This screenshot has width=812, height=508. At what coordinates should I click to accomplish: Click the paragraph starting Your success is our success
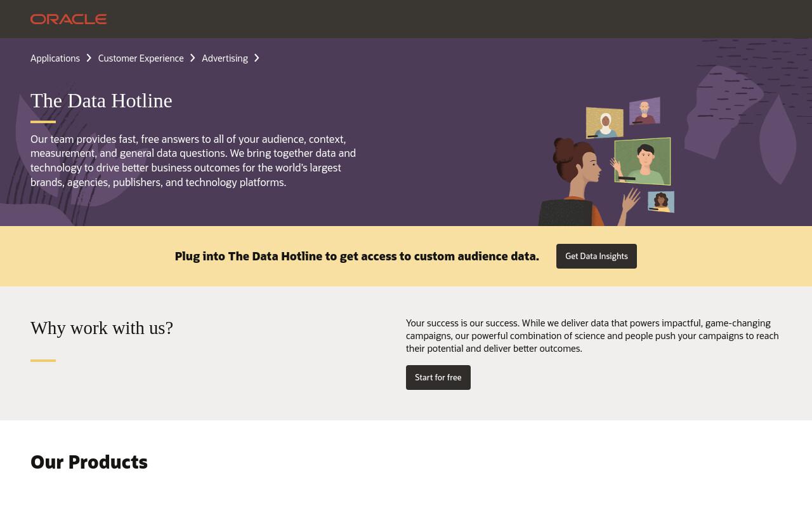click(593, 336)
